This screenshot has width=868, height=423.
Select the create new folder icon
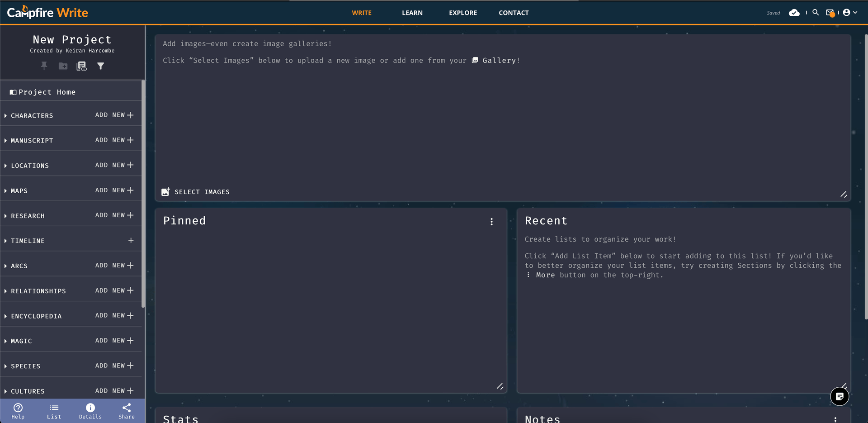[x=63, y=66]
